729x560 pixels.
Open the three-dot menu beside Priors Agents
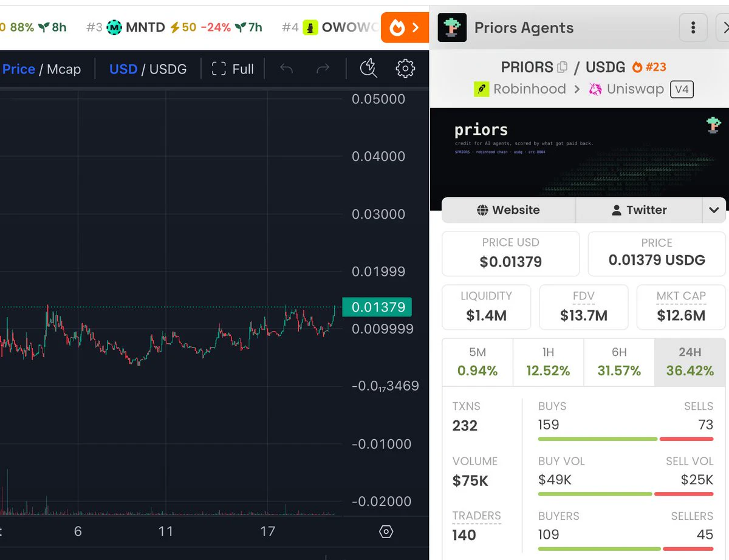click(693, 28)
